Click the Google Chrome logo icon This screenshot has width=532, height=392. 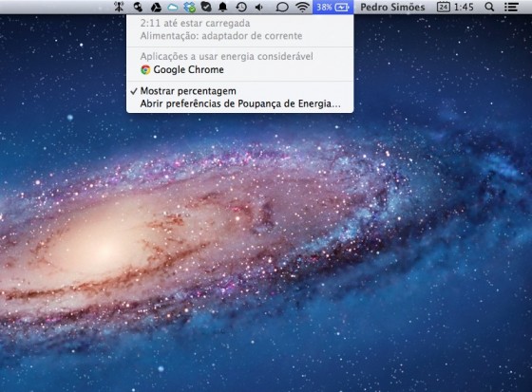tap(145, 70)
